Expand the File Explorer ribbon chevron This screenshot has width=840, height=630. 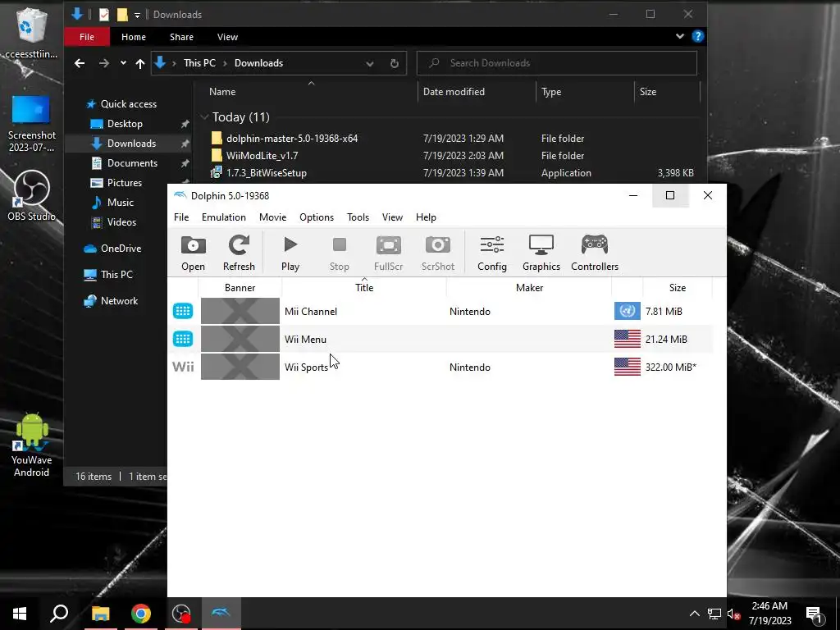[680, 36]
